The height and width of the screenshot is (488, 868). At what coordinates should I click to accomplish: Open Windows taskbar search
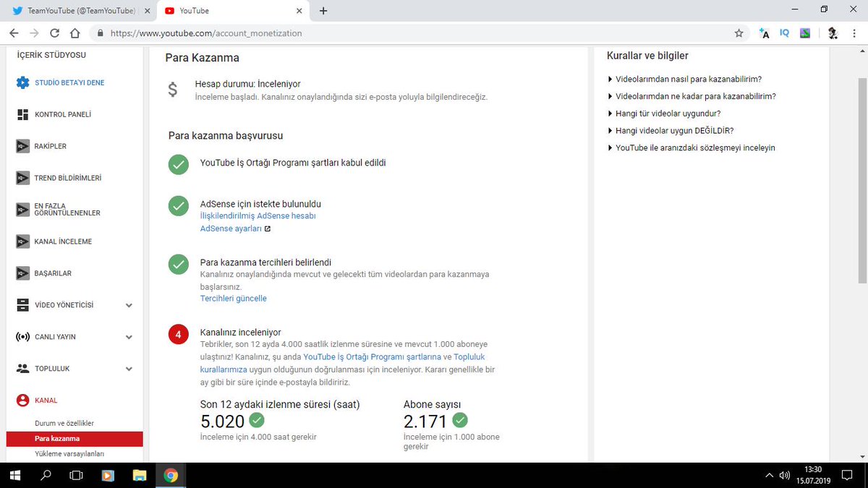46,475
